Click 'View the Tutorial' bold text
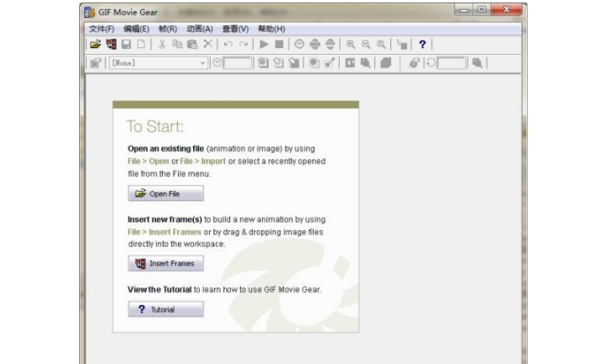The width and height of the screenshot is (607, 364). [x=159, y=289]
